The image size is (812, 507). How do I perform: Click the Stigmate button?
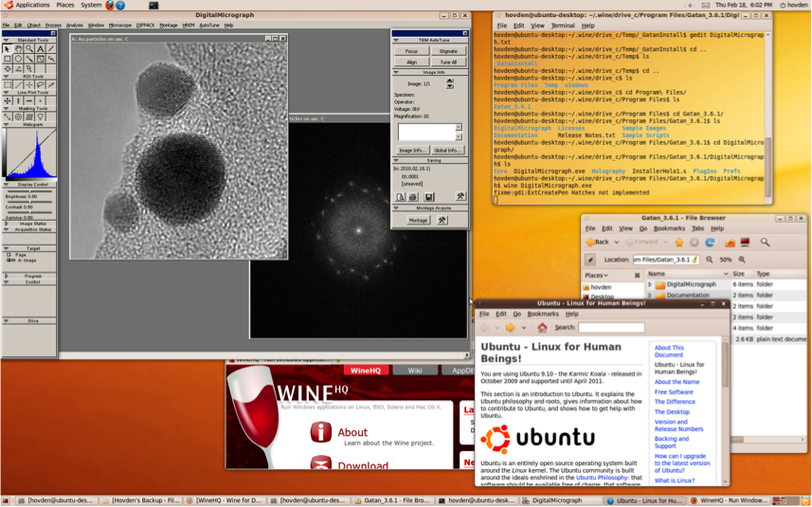448,51
